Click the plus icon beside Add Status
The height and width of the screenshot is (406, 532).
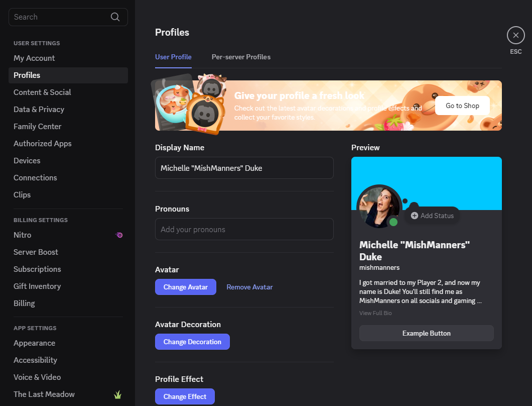click(414, 216)
